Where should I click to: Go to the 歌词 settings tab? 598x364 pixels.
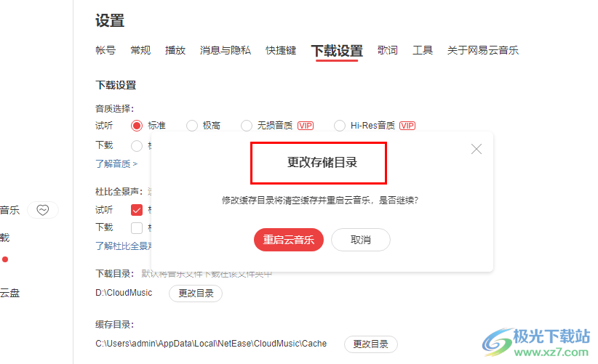pos(388,50)
